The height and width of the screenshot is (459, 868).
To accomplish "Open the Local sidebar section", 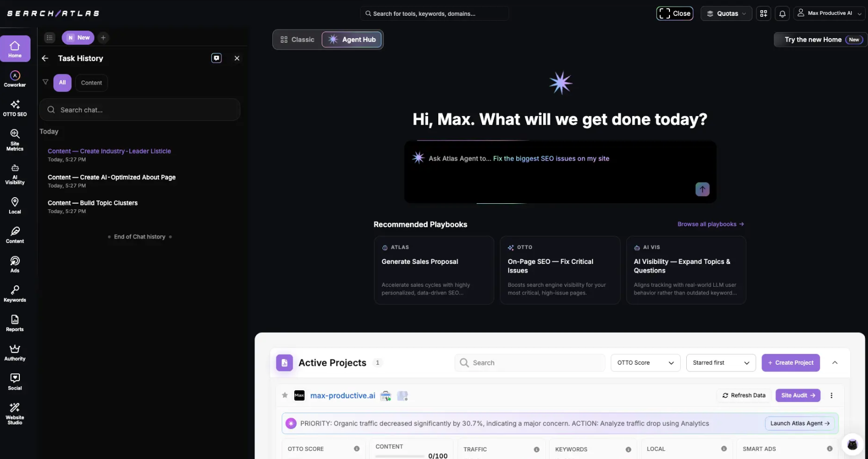I will (15, 205).
